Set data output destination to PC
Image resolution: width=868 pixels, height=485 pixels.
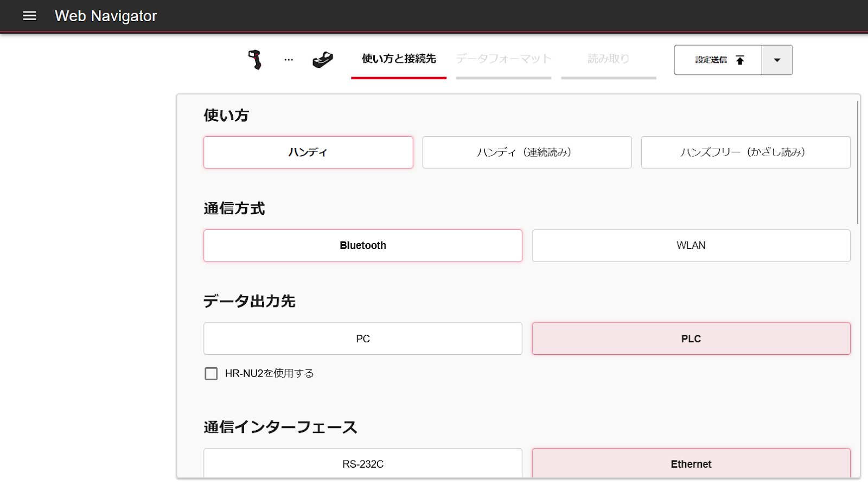(363, 339)
